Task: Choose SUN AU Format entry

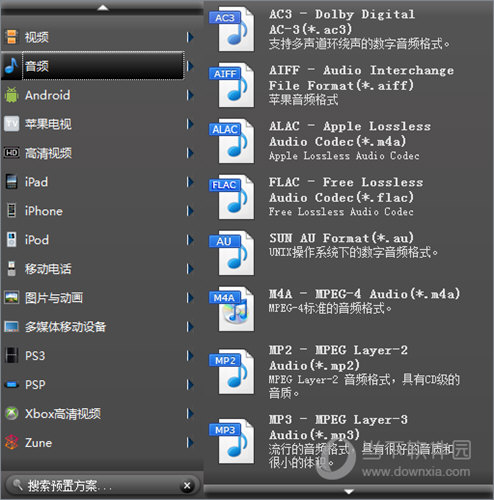Action: (x=353, y=245)
